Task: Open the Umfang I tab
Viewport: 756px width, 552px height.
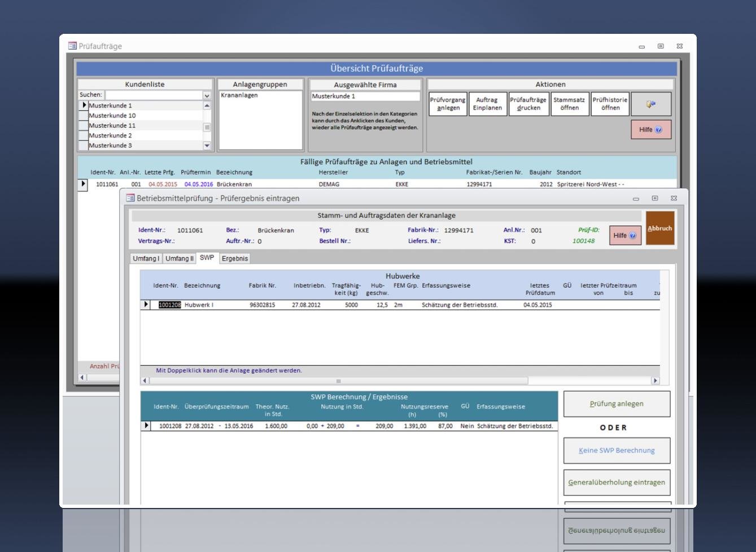Action: pos(146,259)
